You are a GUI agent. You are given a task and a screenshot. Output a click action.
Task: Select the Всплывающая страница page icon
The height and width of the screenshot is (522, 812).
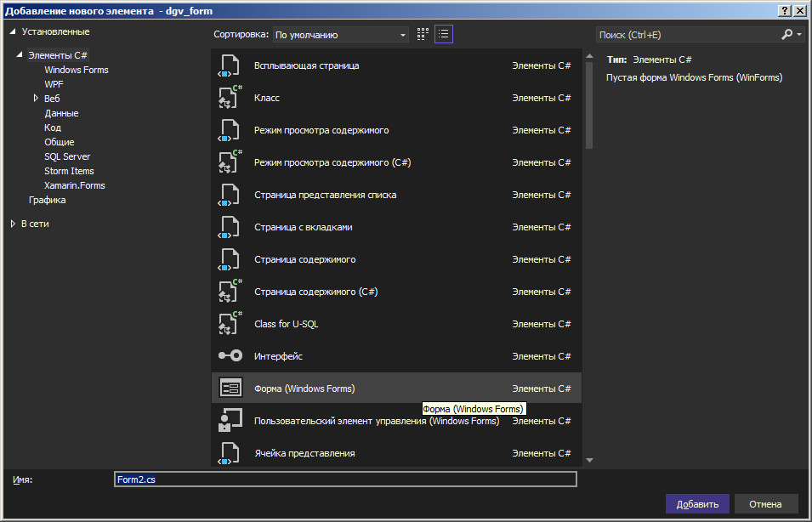[x=229, y=65]
